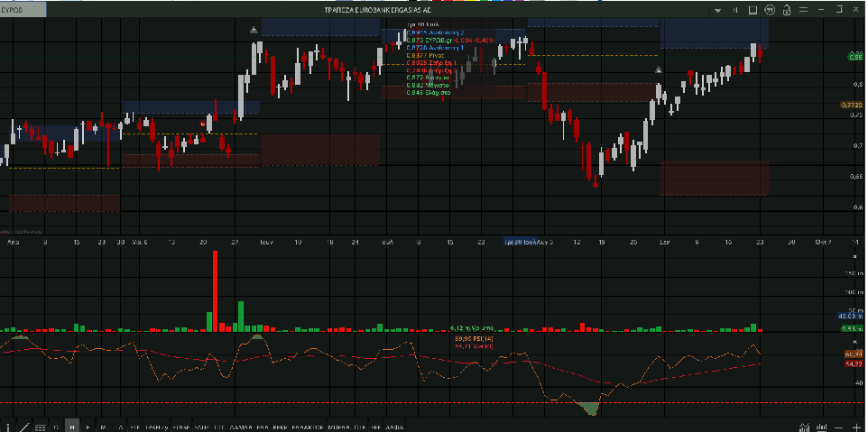
Task: Click the info icon in bottom-left toolbar
Action: pyautogui.click(x=8, y=426)
